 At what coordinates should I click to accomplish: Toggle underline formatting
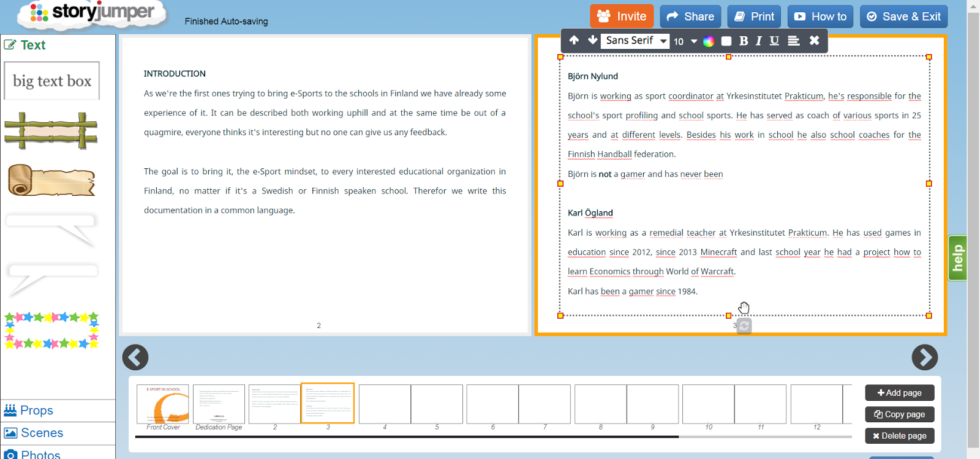click(x=774, y=41)
